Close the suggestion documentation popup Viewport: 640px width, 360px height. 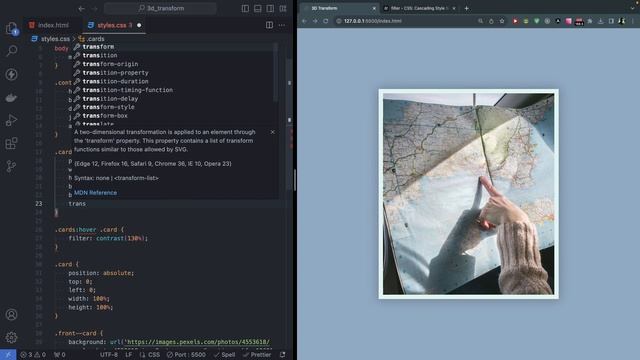pyautogui.click(x=273, y=132)
